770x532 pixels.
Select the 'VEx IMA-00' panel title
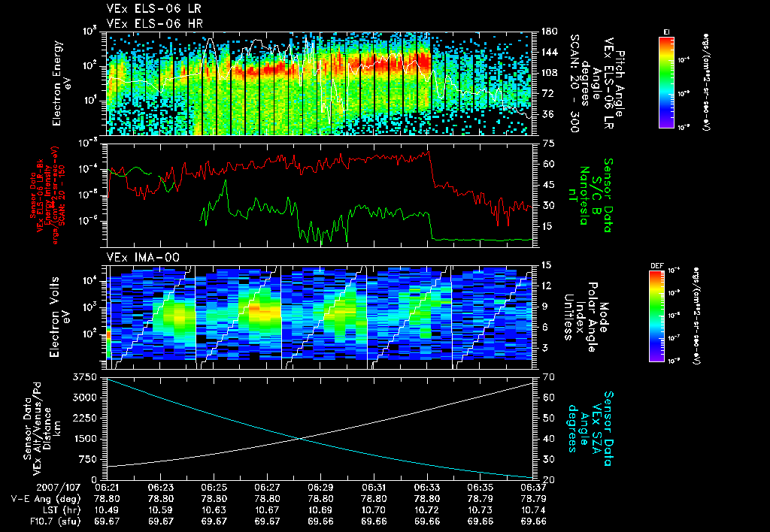click(143, 257)
